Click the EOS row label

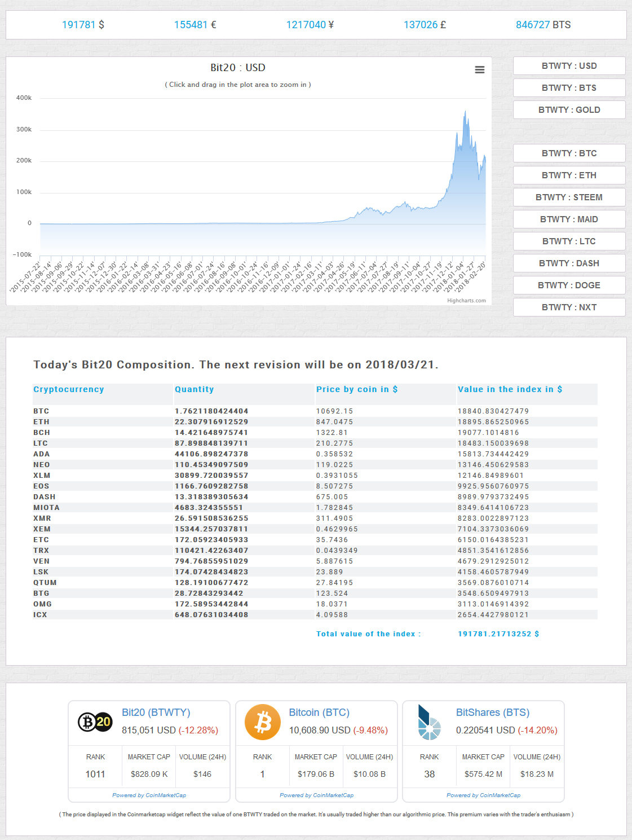pos(41,486)
